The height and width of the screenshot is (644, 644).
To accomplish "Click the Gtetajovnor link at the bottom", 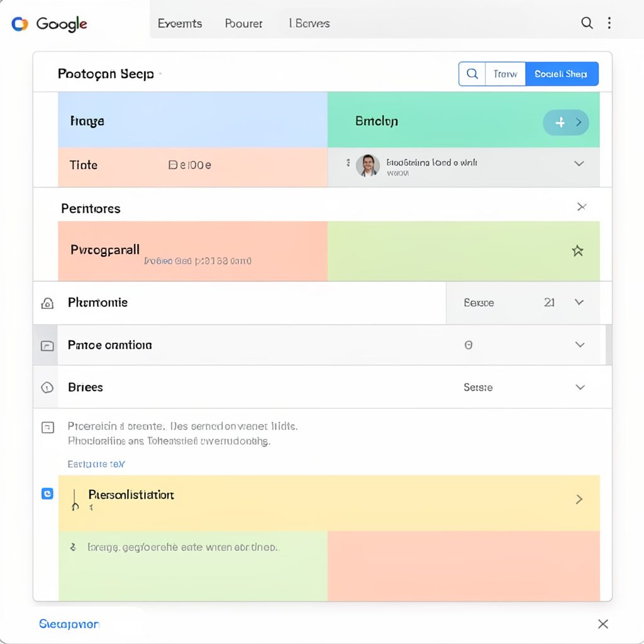I will [x=69, y=624].
